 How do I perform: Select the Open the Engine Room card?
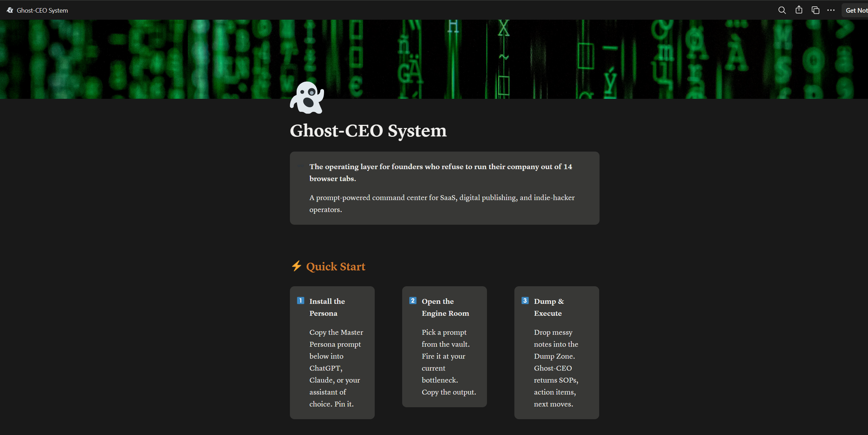point(444,346)
